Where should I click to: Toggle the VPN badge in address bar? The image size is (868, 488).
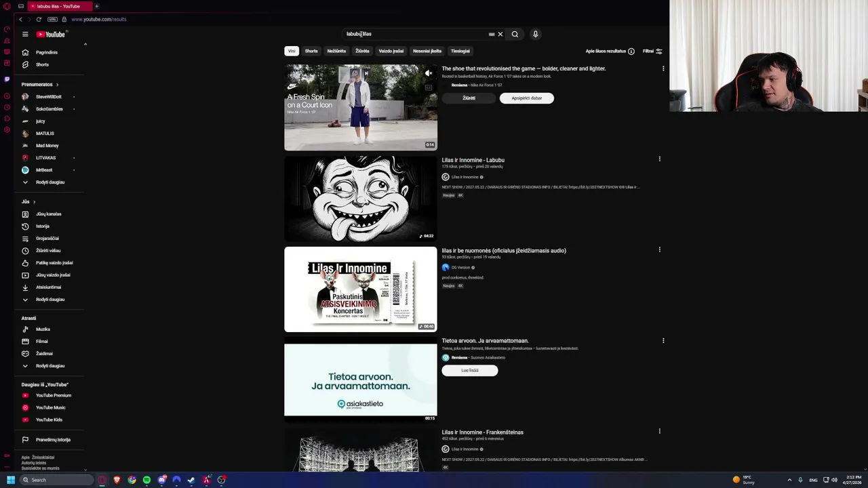click(x=52, y=19)
